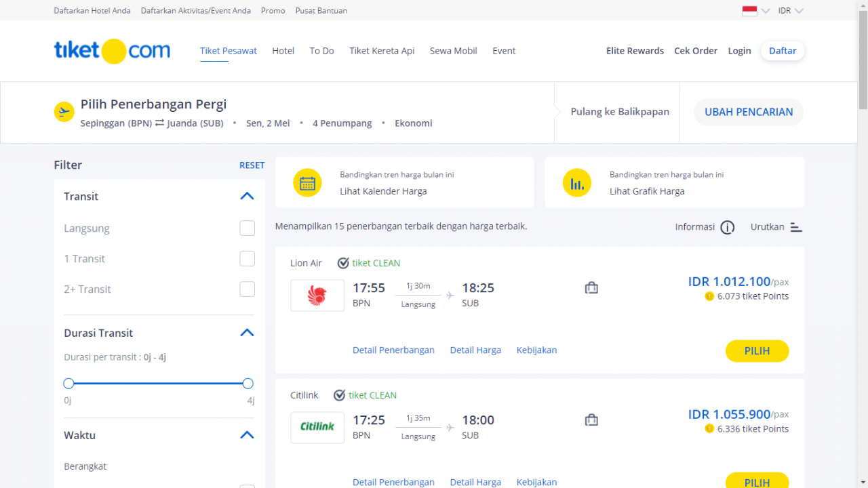
Task: Open the Event tab
Action: click(504, 51)
